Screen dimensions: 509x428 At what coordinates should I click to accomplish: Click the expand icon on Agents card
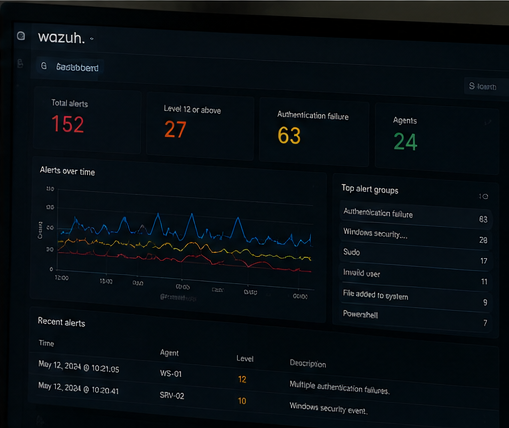click(488, 123)
